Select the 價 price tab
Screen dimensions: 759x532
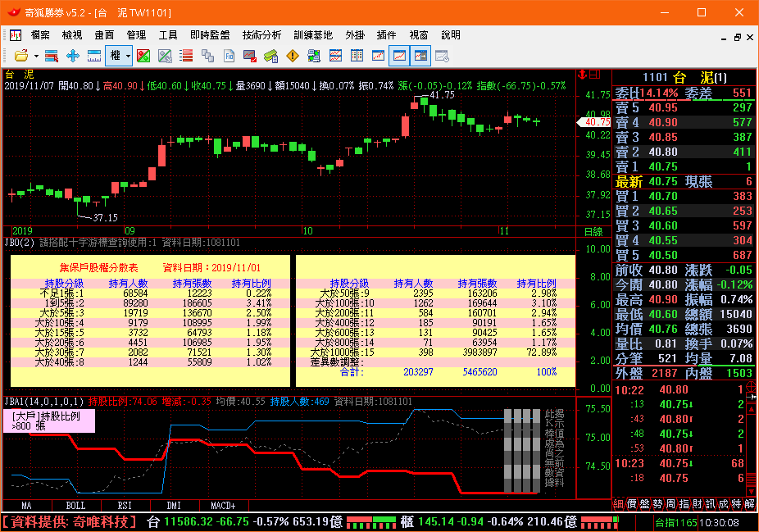(631, 504)
